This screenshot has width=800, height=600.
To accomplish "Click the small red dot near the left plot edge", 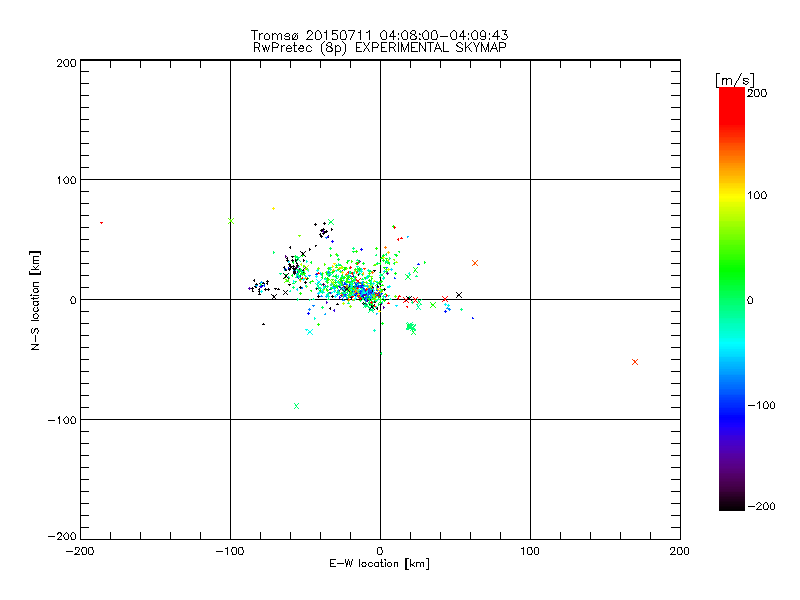I will click(102, 223).
